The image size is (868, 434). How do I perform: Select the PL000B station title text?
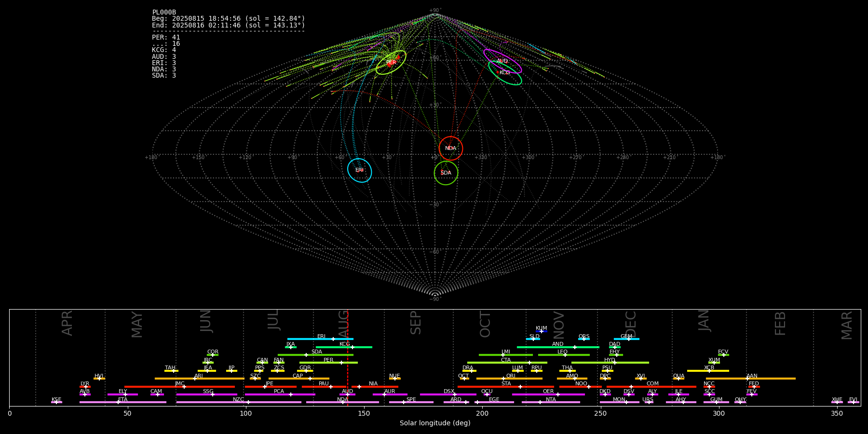(164, 13)
